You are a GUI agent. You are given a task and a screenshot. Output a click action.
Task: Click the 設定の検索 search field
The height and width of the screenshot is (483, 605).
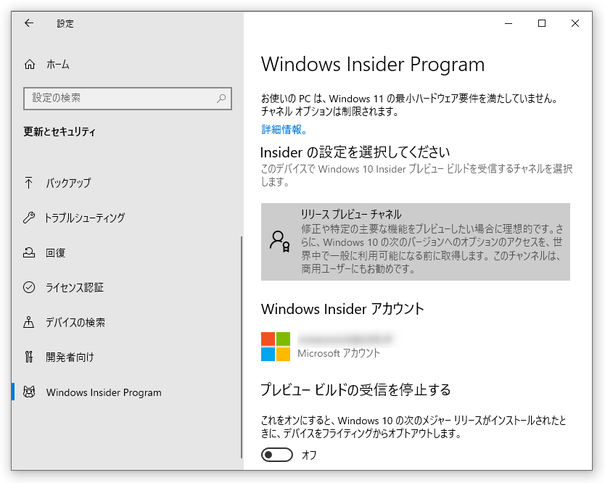click(x=127, y=98)
